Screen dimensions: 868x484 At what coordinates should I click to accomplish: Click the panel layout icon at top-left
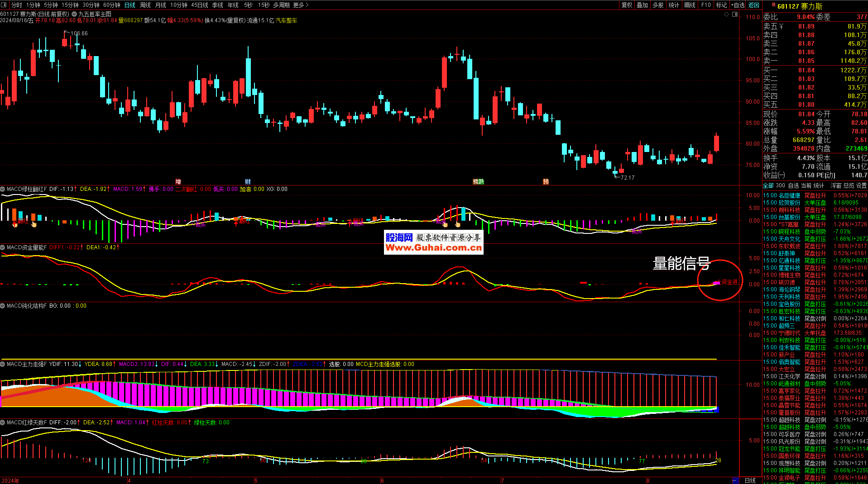click(x=4, y=5)
